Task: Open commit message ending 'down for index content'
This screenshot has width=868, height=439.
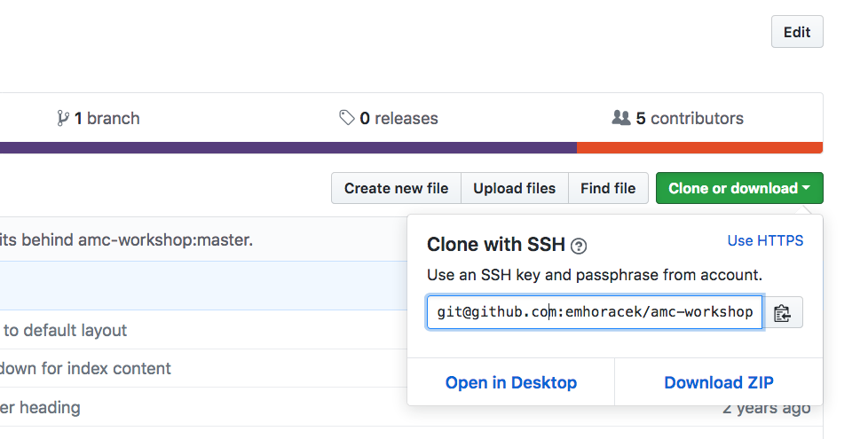Action: pyautogui.click(x=85, y=369)
